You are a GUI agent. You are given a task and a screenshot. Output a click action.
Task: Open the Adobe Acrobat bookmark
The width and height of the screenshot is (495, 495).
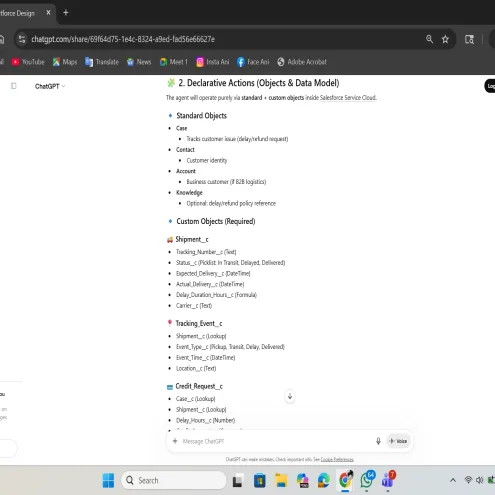pos(302,62)
